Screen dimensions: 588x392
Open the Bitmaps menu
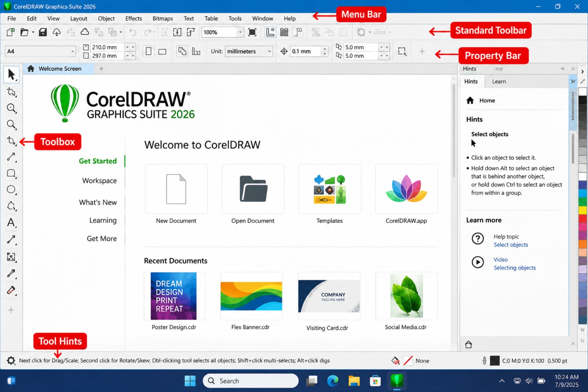coord(163,19)
